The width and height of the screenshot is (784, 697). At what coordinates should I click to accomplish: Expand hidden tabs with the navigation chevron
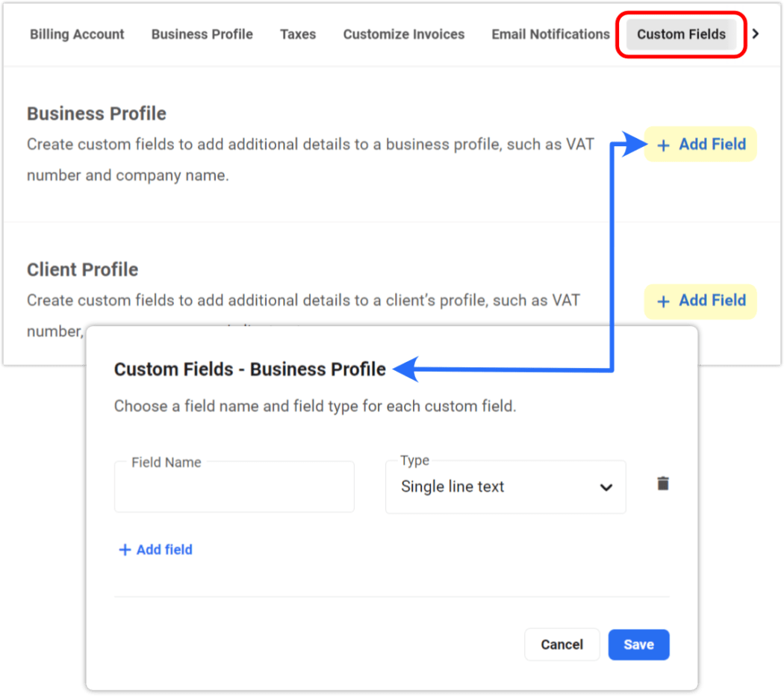click(756, 34)
